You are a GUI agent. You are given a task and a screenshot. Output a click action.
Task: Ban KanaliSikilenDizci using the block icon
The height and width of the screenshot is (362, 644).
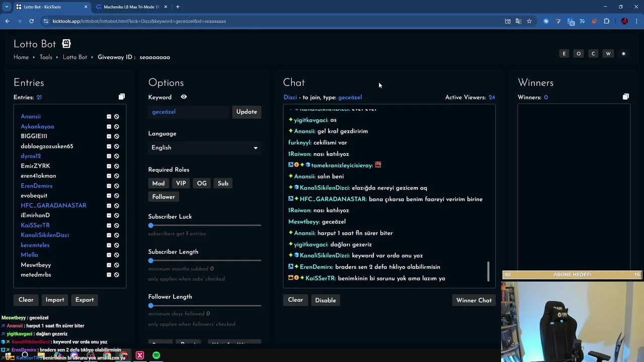coord(116,235)
